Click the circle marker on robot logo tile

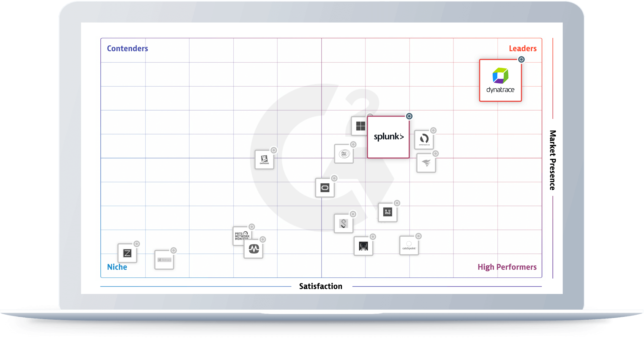[x=373, y=237]
